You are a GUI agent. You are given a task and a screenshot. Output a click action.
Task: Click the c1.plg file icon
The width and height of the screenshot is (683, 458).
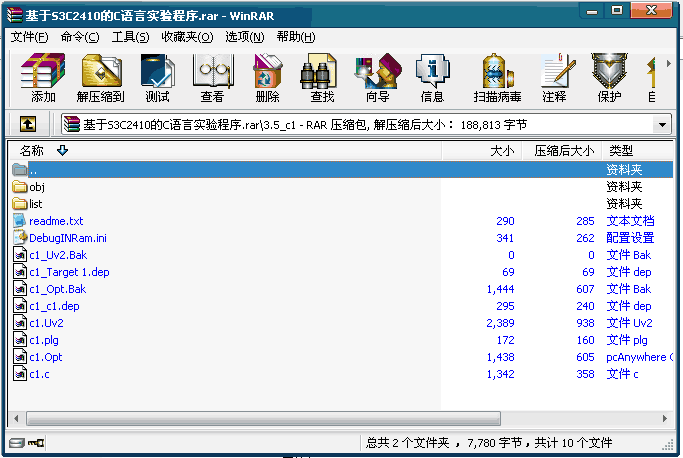point(20,340)
